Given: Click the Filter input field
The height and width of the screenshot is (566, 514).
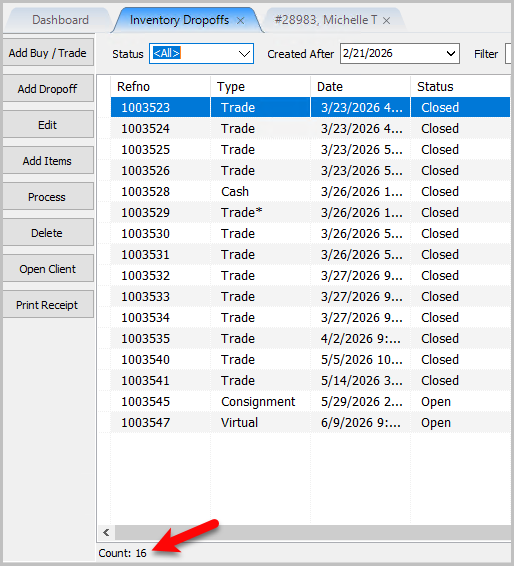Looking at the screenshot, I should click(509, 54).
